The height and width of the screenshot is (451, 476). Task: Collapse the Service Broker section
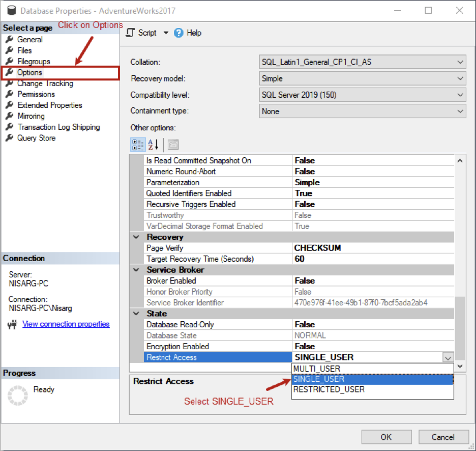coord(136,270)
